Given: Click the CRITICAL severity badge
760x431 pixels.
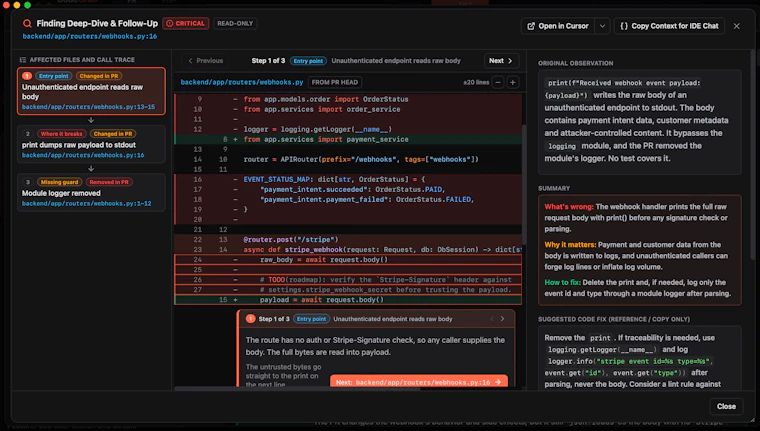Looking at the screenshot, I should 186,23.
